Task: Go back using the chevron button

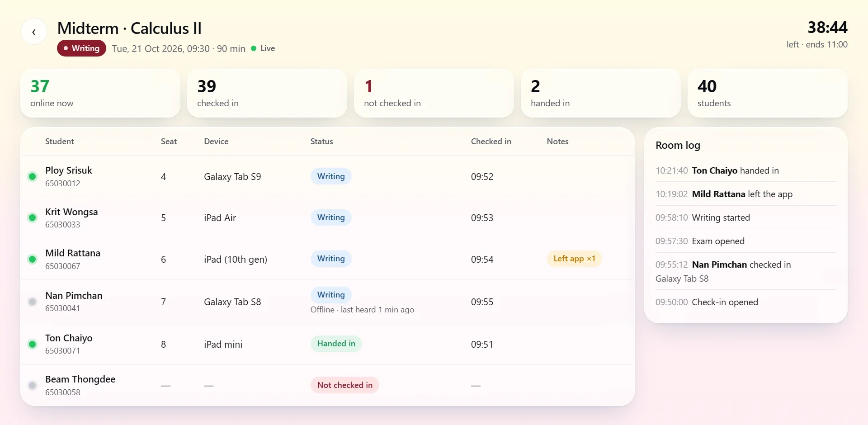Action: tap(34, 32)
